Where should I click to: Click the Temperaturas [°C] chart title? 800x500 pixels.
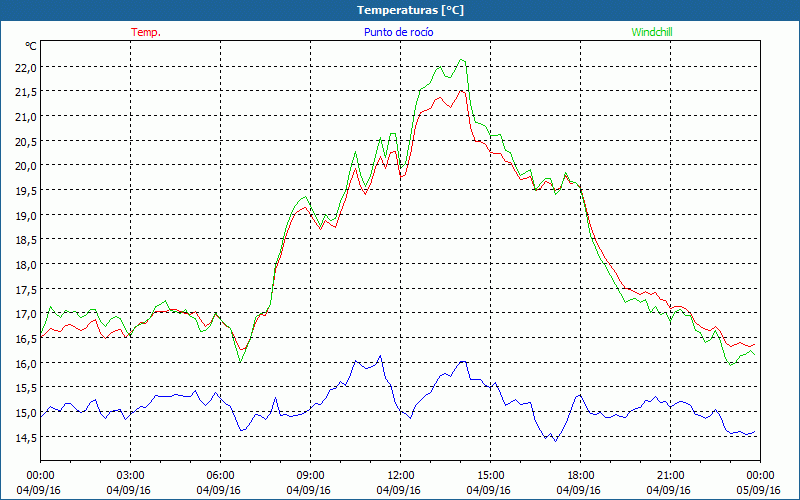pos(410,10)
